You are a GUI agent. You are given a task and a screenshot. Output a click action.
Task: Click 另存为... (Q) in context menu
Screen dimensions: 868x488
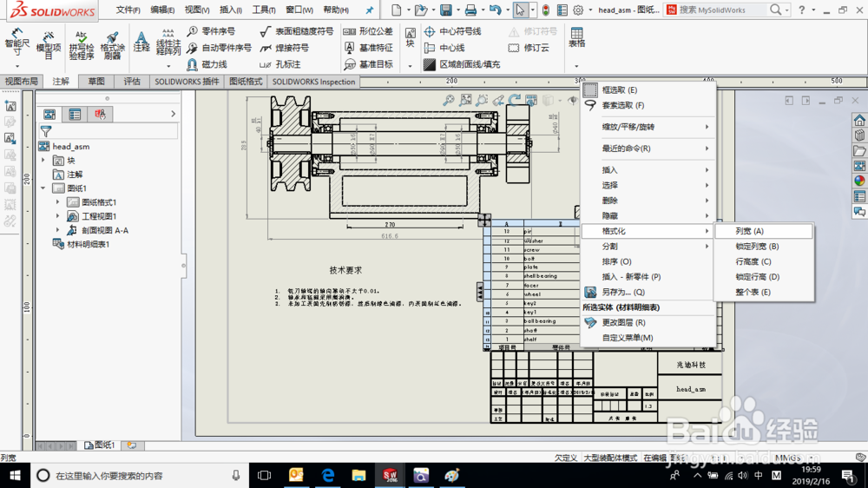coord(648,292)
